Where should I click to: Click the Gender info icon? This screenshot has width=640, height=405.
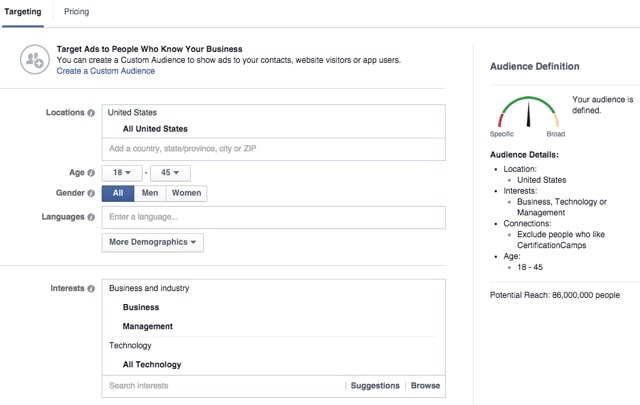pos(91,193)
